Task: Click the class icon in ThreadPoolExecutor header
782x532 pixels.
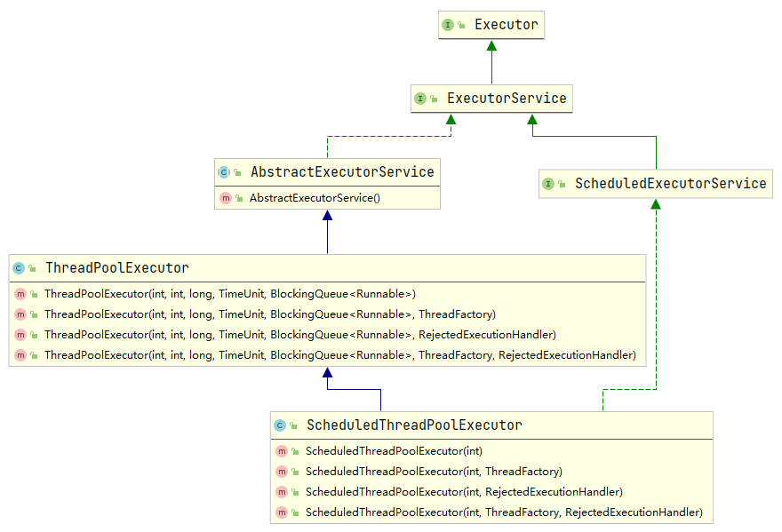Action: click(x=19, y=268)
